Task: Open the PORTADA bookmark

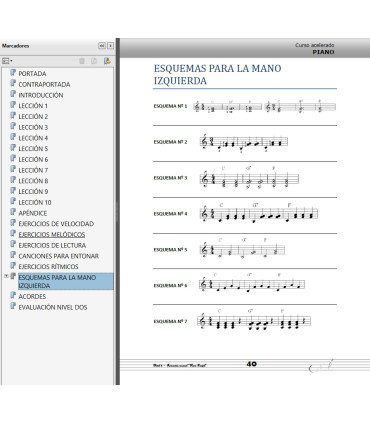Action: 32,74
